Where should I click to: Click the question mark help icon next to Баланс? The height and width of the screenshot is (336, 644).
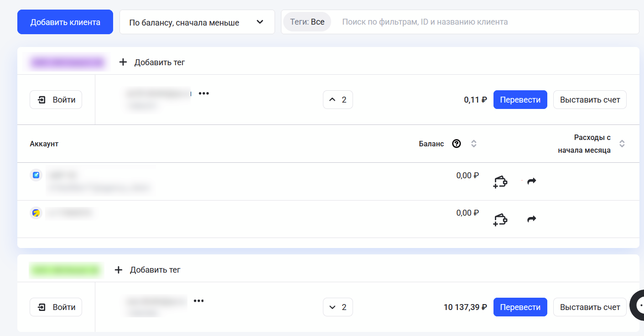click(x=456, y=144)
